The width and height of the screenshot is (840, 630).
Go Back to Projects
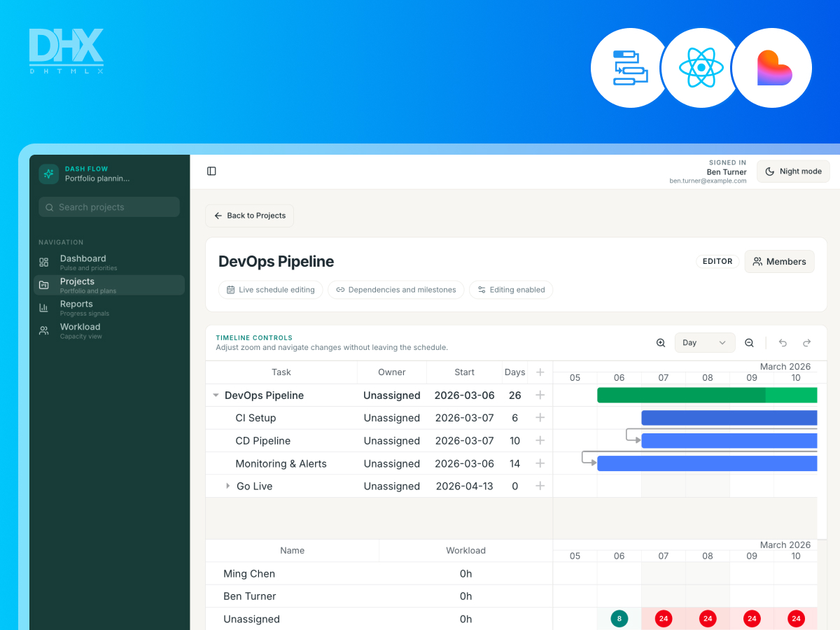coord(250,216)
